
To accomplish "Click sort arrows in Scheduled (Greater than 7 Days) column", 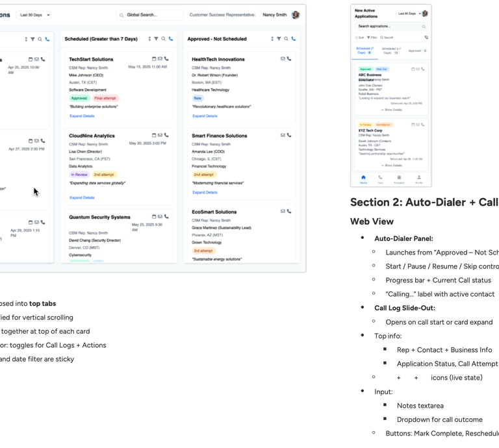I will coord(149,39).
